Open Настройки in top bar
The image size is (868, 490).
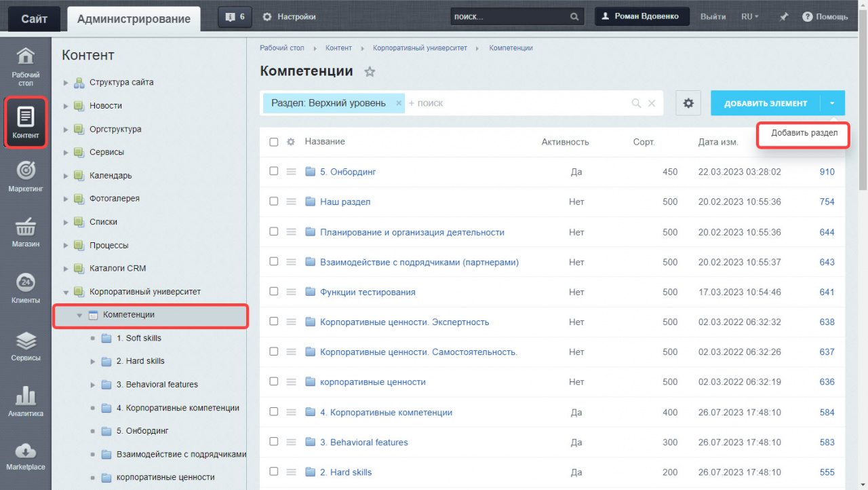coord(289,16)
